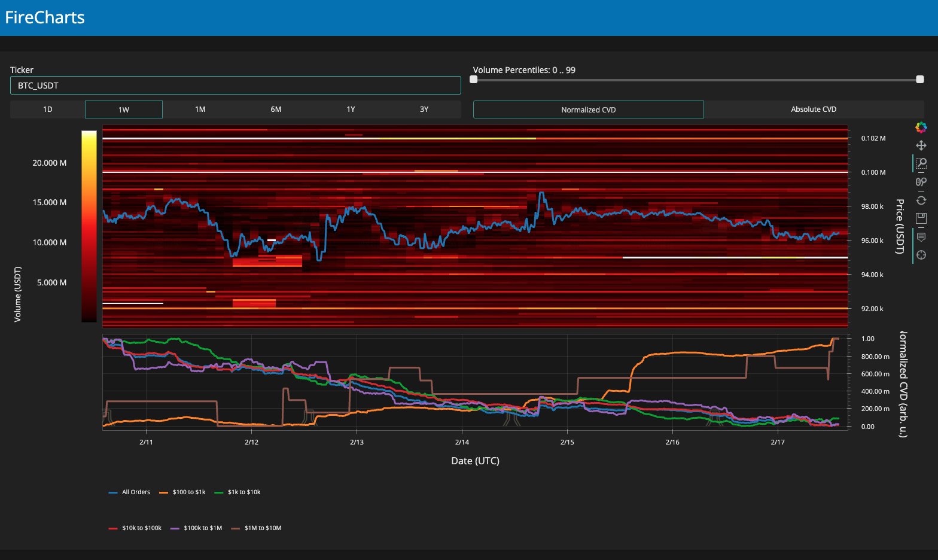Toggle the Crosshair tool
938x560 pixels.
click(x=921, y=255)
